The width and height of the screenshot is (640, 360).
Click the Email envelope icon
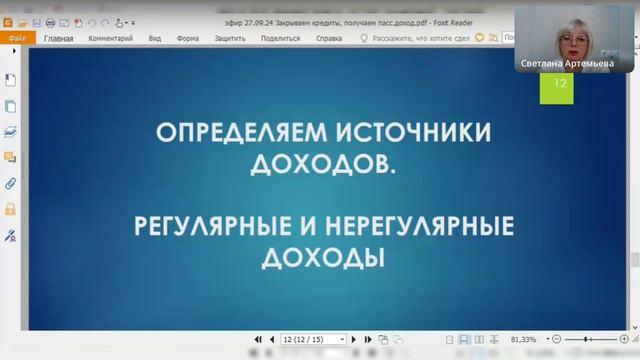pos(64,23)
